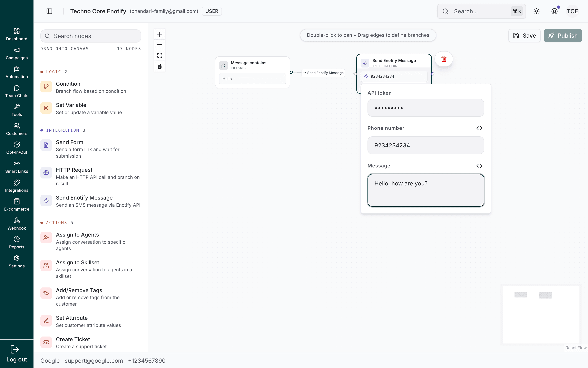Image resolution: width=588 pixels, height=368 pixels.
Task: Pick Send Enotify Message from node list
Action: (91, 201)
